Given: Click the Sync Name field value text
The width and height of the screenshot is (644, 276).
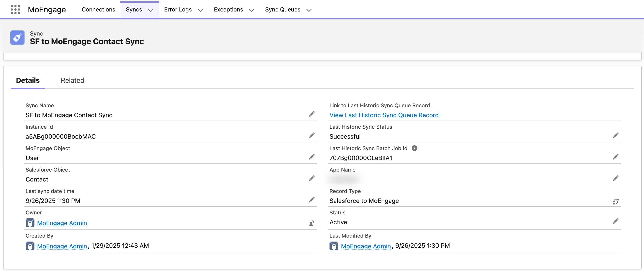Looking at the screenshot, I should coord(69,115).
